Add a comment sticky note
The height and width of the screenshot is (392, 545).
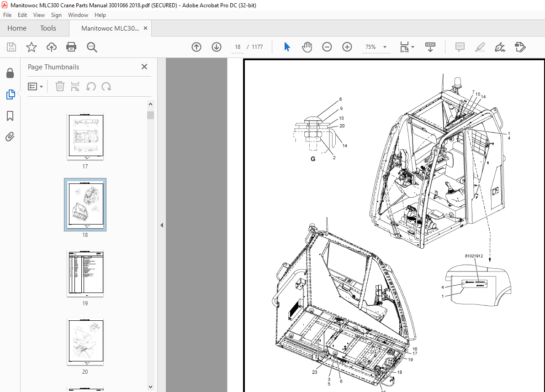tap(460, 47)
